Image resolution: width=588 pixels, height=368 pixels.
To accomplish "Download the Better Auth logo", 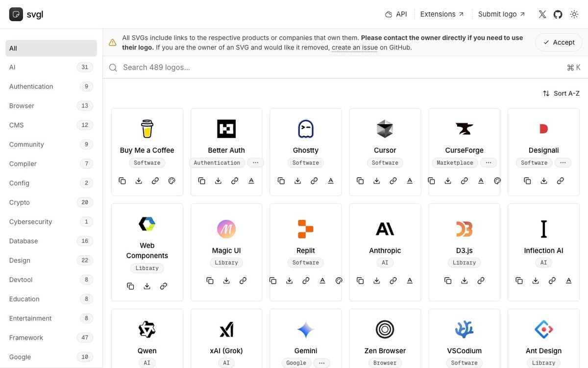I will tap(218, 181).
